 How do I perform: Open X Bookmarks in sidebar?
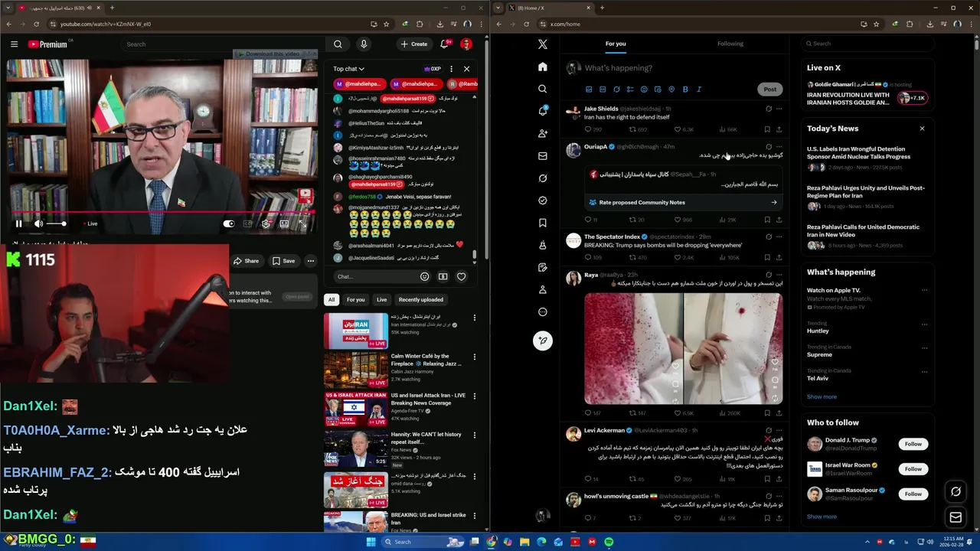point(543,223)
